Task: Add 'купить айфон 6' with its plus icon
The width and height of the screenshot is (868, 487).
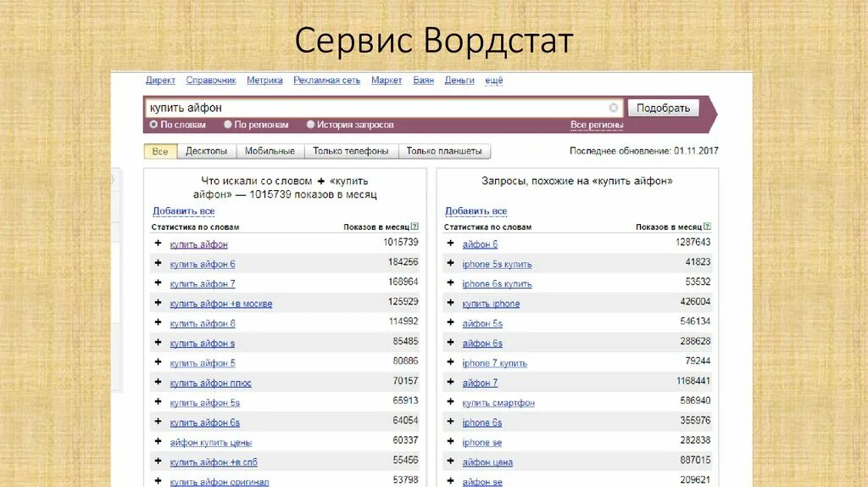Action: (159, 263)
